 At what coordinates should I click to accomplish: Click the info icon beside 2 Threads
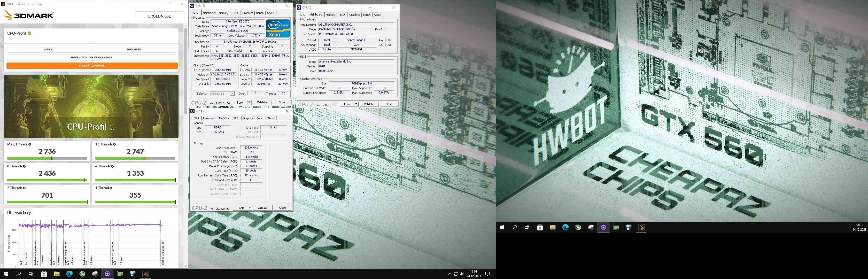(24, 188)
